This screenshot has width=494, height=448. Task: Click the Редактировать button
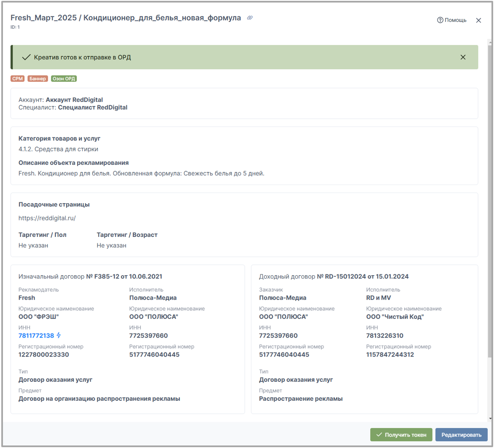point(461,435)
